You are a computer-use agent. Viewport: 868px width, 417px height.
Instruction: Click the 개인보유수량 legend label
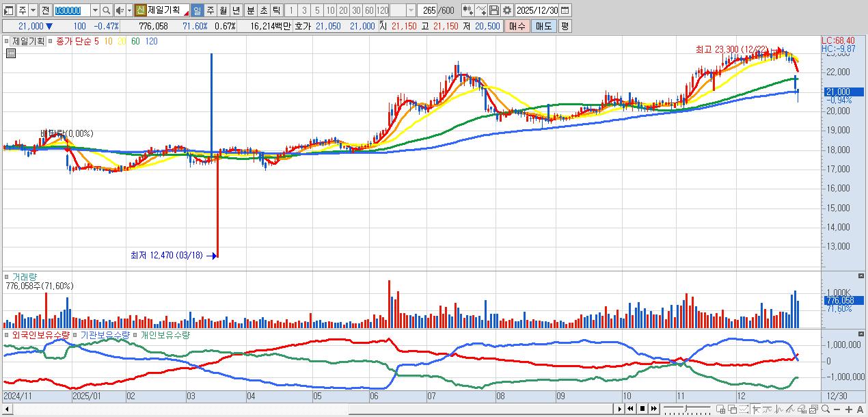(165, 335)
